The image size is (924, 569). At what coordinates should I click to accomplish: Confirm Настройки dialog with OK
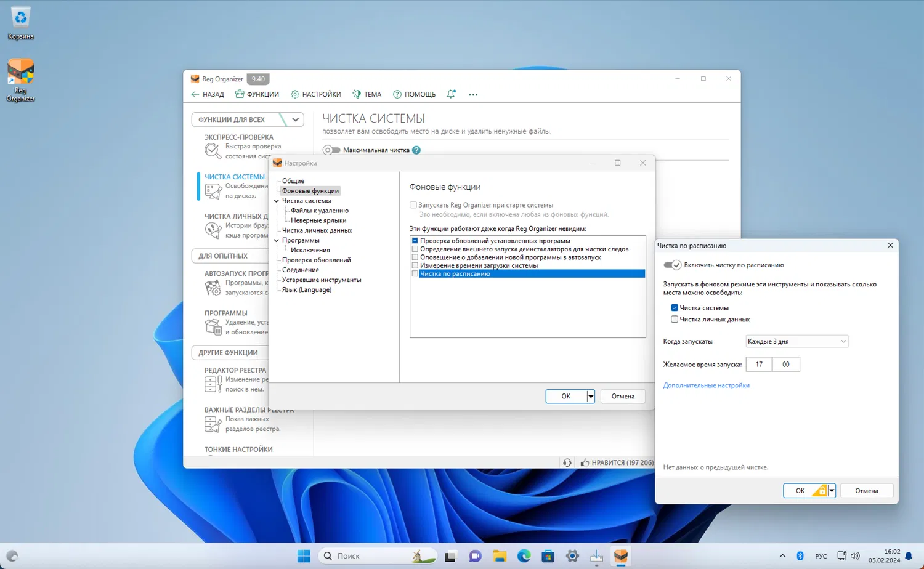click(x=566, y=397)
